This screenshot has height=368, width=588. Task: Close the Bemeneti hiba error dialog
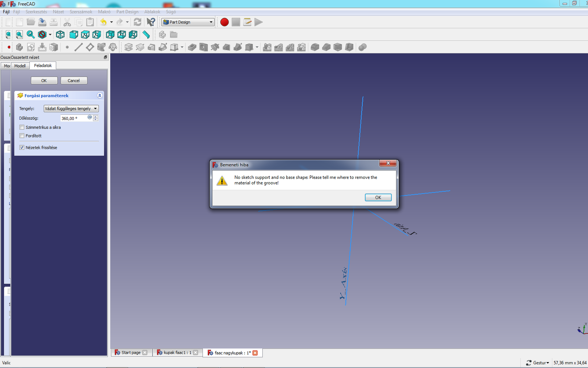tap(388, 163)
